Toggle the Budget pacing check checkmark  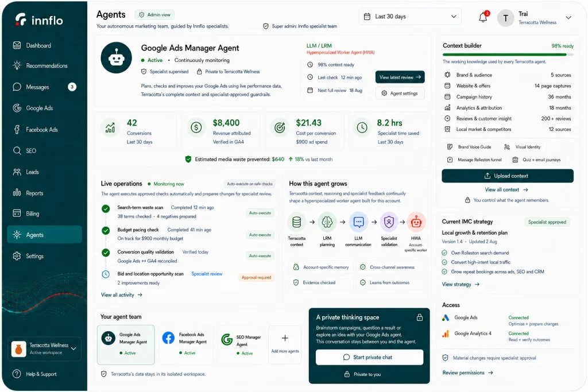106,231
